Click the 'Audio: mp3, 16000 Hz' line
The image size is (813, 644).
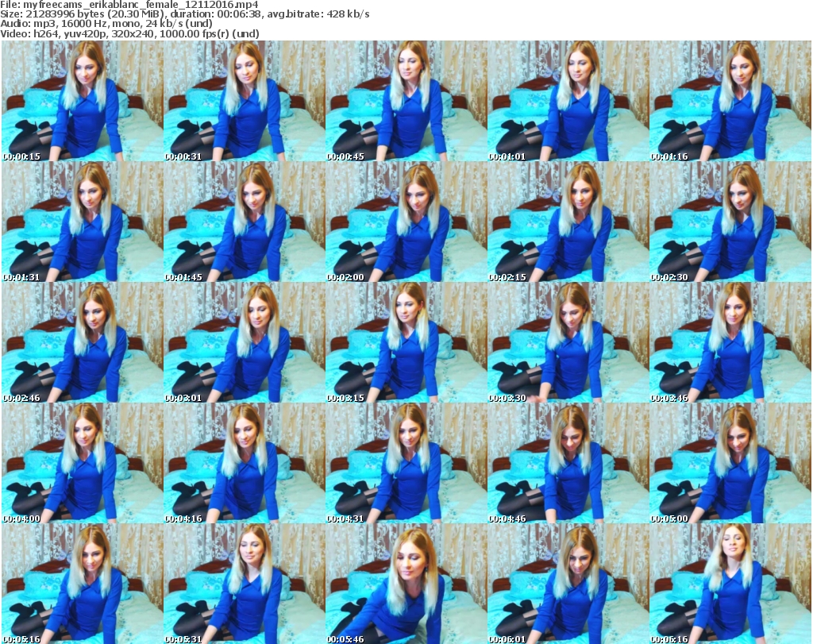pyautogui.click(x=106, y=24)
